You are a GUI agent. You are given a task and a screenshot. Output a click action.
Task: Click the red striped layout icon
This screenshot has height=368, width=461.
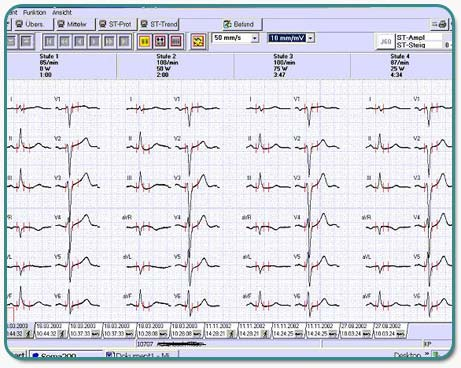(176, 41)
